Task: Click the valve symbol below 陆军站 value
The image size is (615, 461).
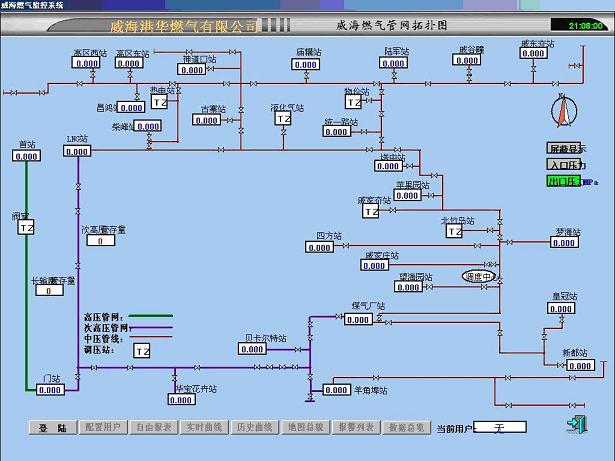Action: click(x=394, y=74)
